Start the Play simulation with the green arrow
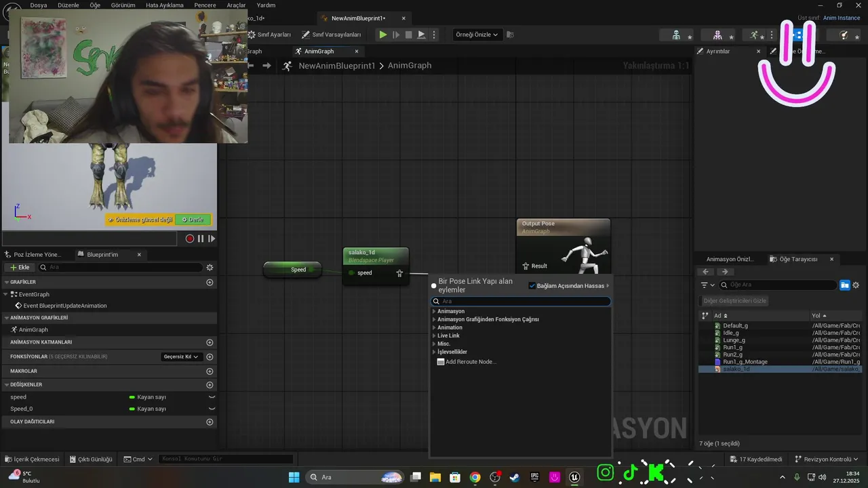Viewport: 868px width, 488px height. coord(383,35)
